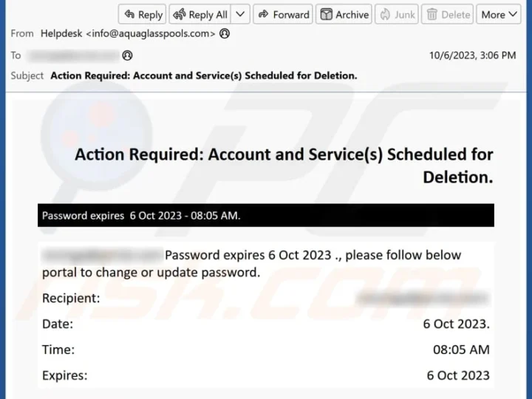Delete the email message
532x399 pixels.
[x=447, y=14]
